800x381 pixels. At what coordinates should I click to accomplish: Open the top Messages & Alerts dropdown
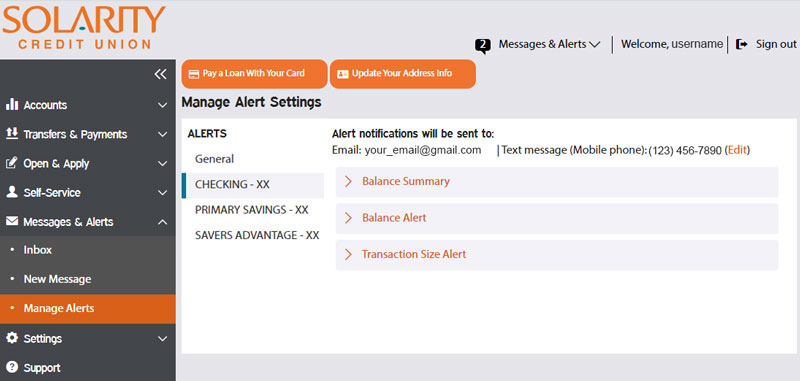[x=549, y=44]
